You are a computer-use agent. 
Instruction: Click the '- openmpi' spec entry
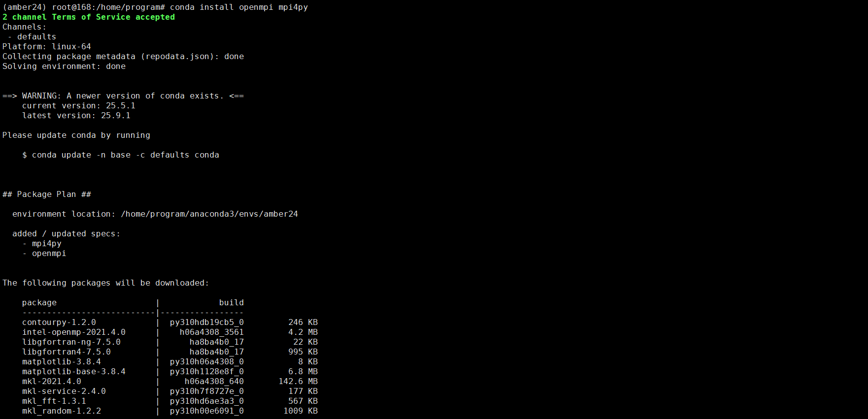(x=44, y=254)
